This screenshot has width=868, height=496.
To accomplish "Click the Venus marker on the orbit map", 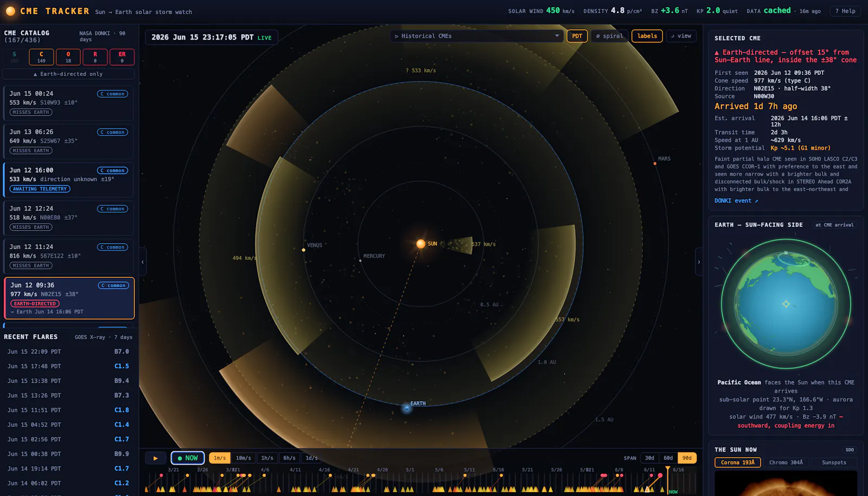I will tap(303, 250).
